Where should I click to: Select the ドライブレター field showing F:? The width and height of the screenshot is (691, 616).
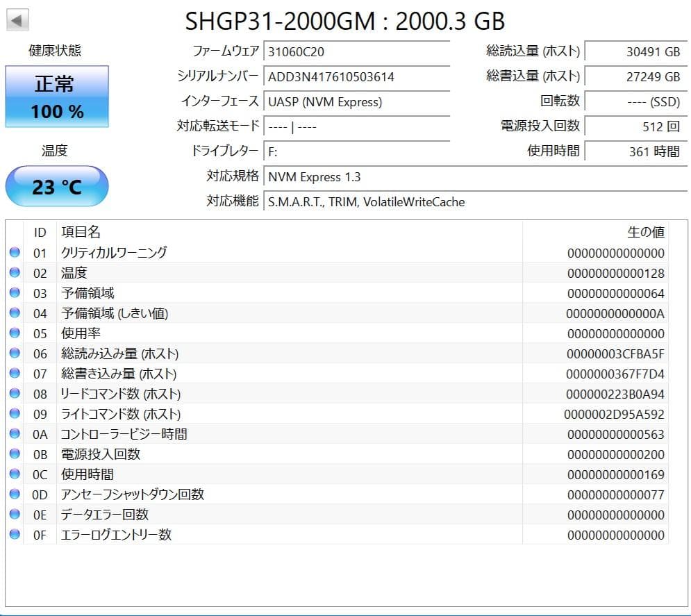[356, 151]
